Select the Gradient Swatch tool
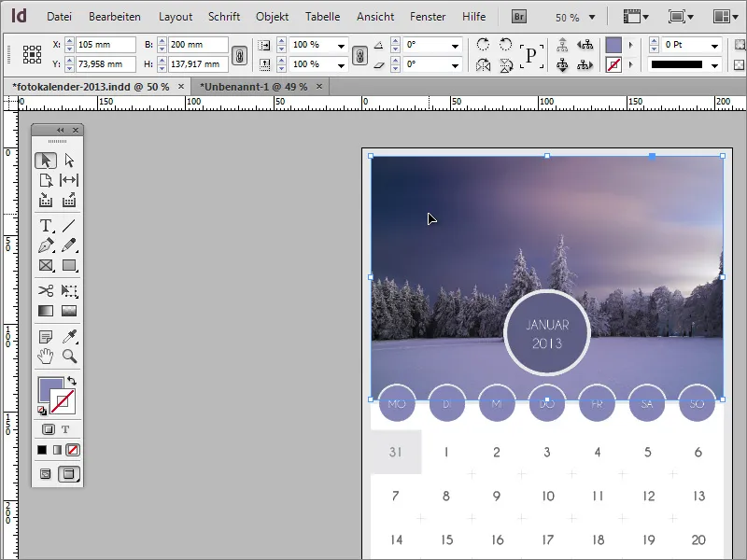747x560 pixels. click(x=46, y=311)
